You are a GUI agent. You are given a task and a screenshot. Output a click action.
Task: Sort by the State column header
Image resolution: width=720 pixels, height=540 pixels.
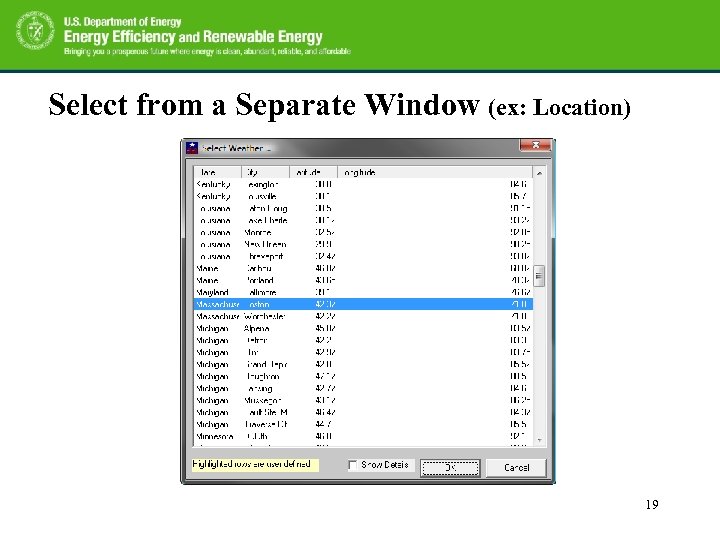point(218,172)
